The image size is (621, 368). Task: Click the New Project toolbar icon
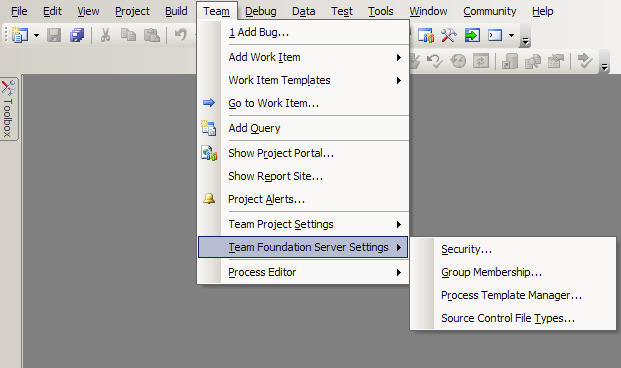tap(20, 35)
